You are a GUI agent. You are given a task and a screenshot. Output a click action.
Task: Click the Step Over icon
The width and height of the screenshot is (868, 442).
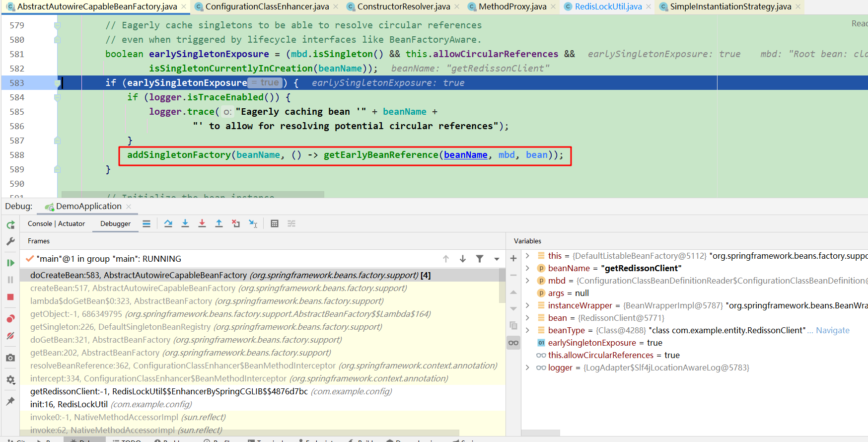168,223
